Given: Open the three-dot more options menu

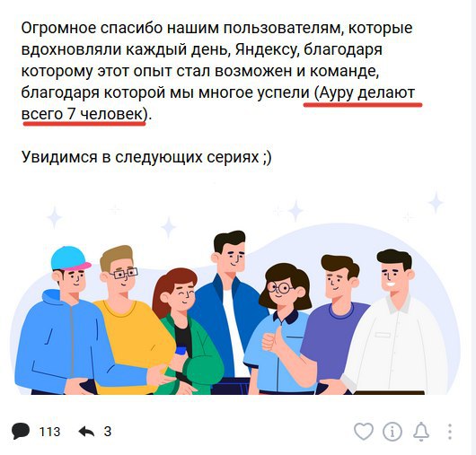Looking at the screenshot, I should (450, 432).
